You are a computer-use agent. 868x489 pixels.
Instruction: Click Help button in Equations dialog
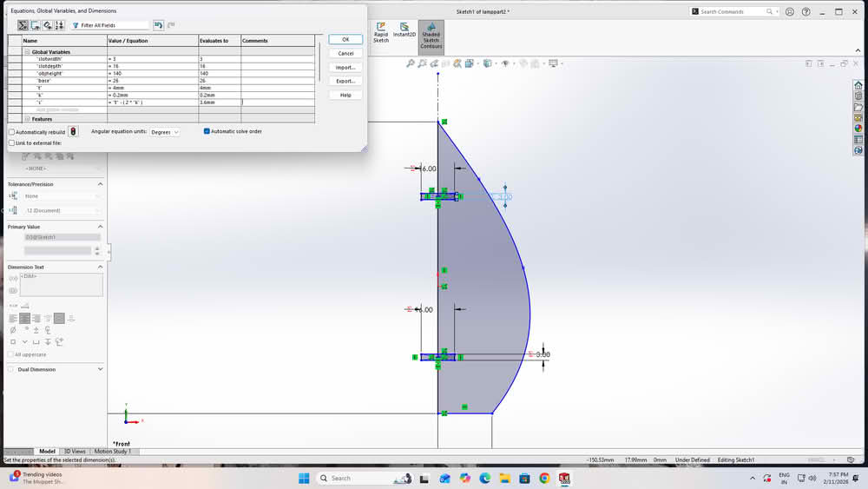pyautogui.click(x=345, y=95)
